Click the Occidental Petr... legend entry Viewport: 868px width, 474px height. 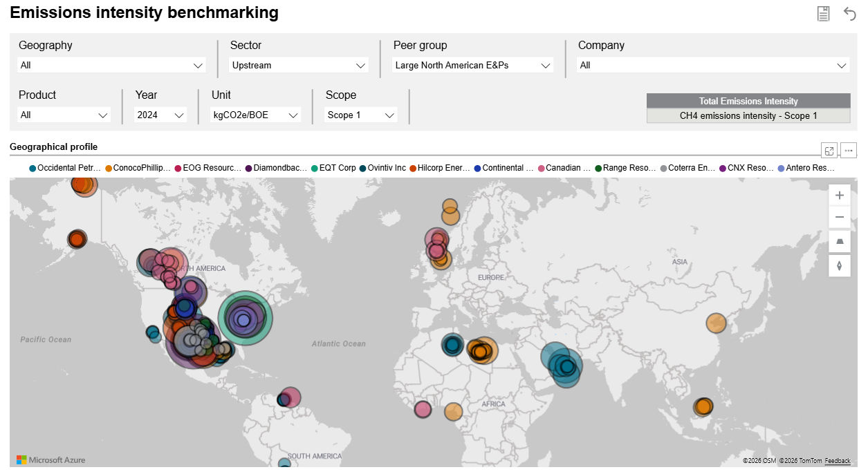pyautogui.click(x=65, y=168)
